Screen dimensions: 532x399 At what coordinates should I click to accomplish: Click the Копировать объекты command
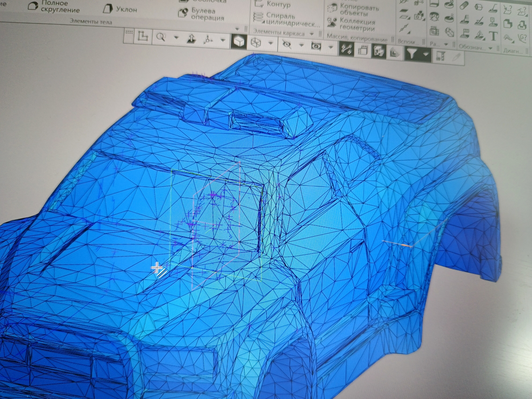(x=353, y=10)
